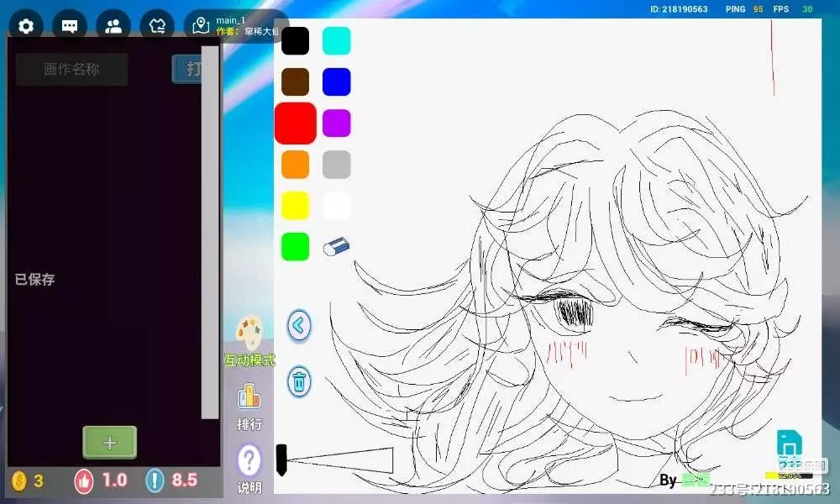Select the brown color swatch
840x504 pixels.
(295, 82)
